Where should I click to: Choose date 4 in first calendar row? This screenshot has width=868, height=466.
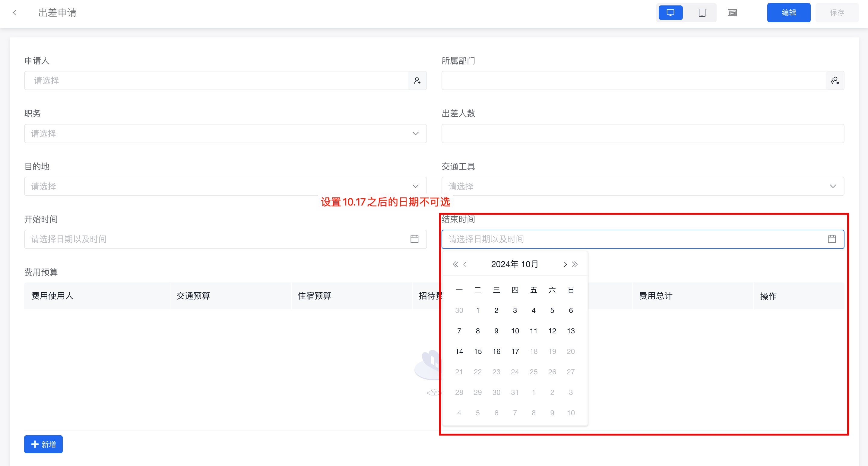pos(534,310)
